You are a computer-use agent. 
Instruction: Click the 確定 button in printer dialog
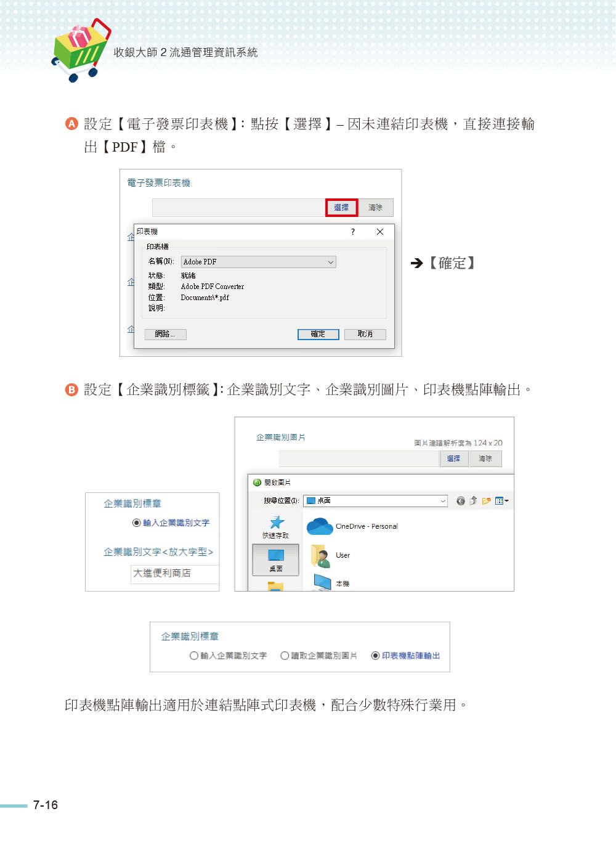(318, 334)
